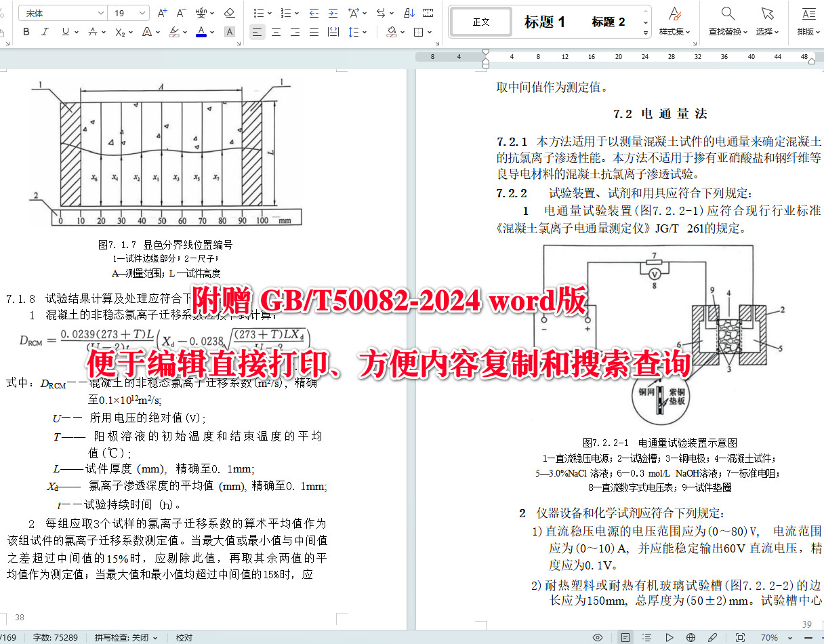Viewport: 824px width, 644px height.
Task: Expand borders options arrow
Action: pos(430,32)
